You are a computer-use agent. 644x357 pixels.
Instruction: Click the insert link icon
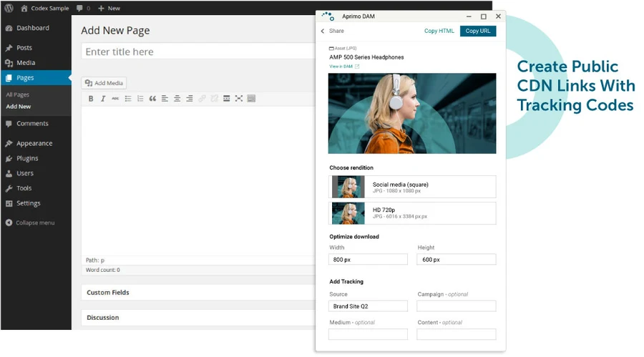point(202,99)
